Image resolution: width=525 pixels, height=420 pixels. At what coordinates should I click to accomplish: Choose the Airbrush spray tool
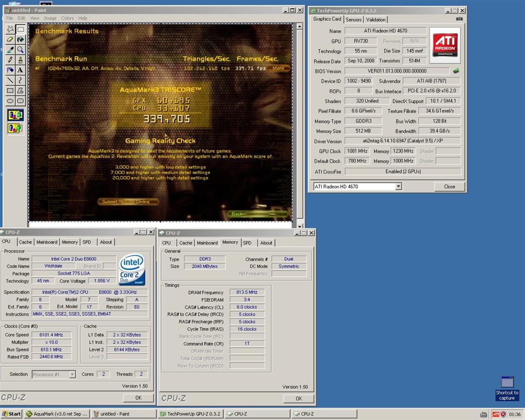pyautogui.click(x=10, y=70)
